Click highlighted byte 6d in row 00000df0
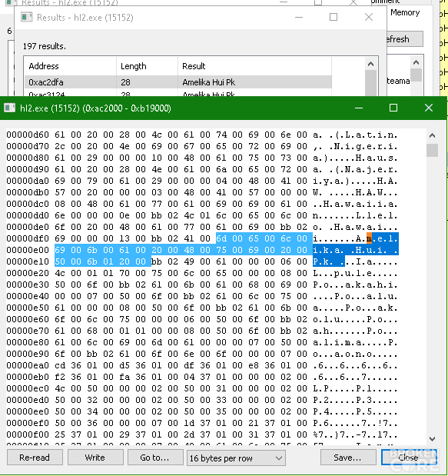 point(221,238)
